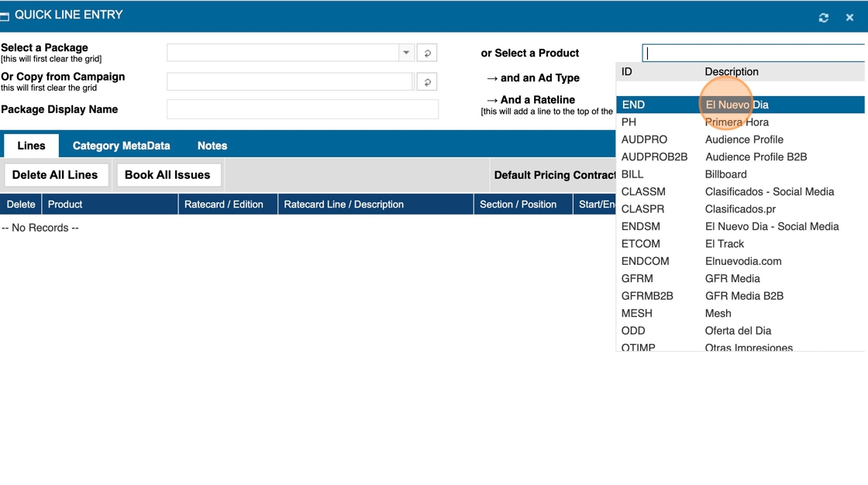Click Delete All Lines button
Image resolution: width=868 pixels, height=485 pixels.
tap(55, 175)
